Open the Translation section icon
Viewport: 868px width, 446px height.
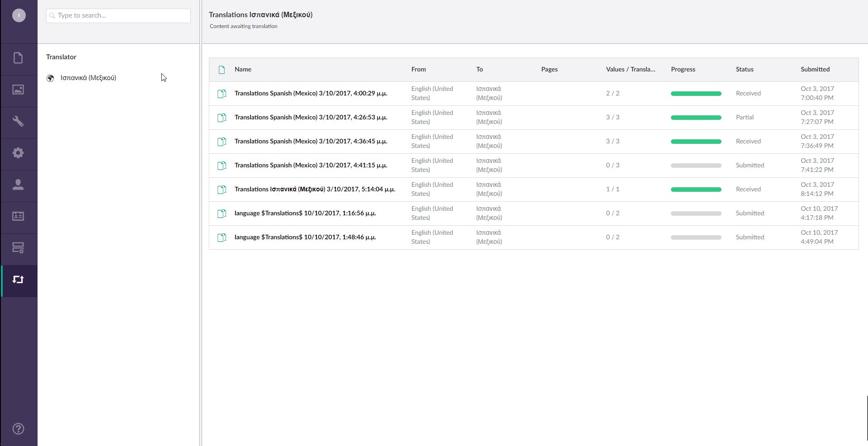click(x=18, y=280)
